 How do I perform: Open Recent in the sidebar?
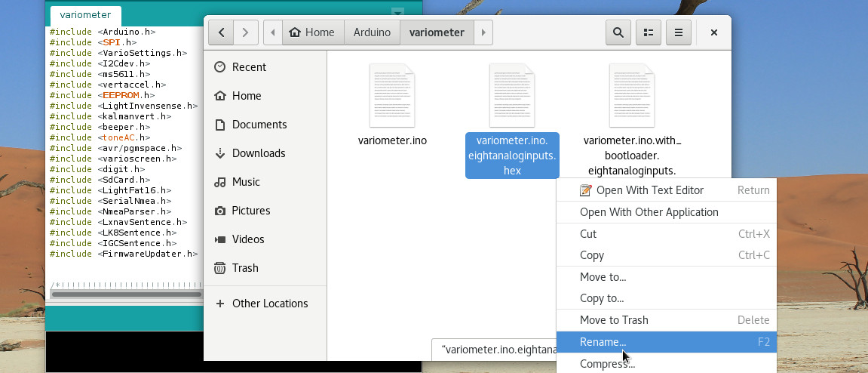click(x=248, y=67)
